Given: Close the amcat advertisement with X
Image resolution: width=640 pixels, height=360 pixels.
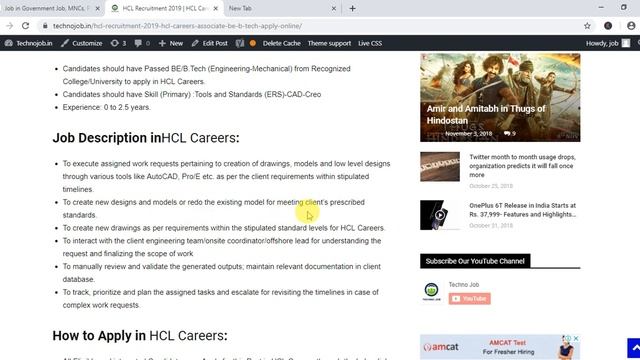Looking at the screenshot, I should 576,338.
